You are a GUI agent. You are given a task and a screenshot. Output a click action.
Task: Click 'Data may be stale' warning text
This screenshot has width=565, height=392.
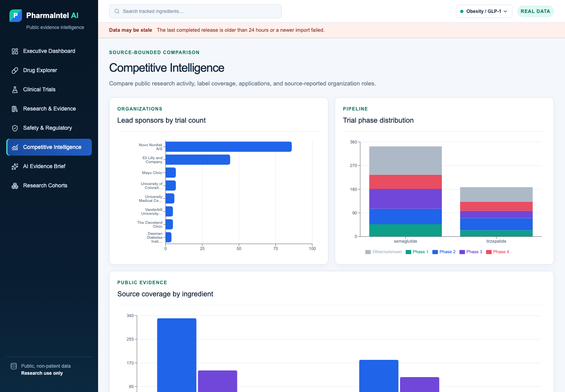(130, 30)
